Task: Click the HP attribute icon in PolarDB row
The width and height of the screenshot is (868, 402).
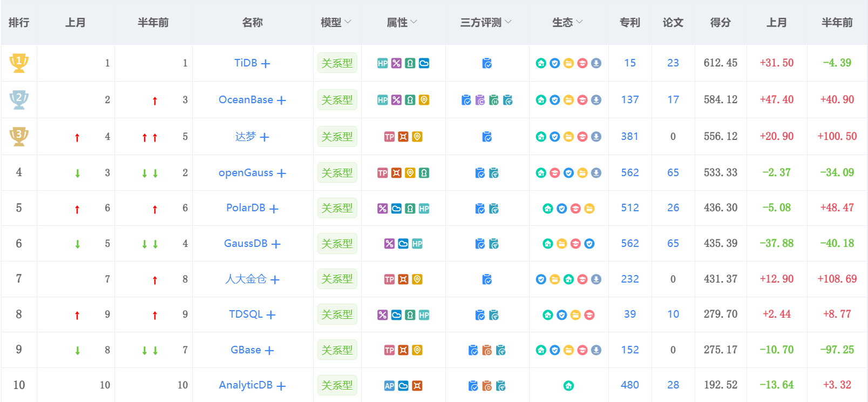Action: click(424, 209)
